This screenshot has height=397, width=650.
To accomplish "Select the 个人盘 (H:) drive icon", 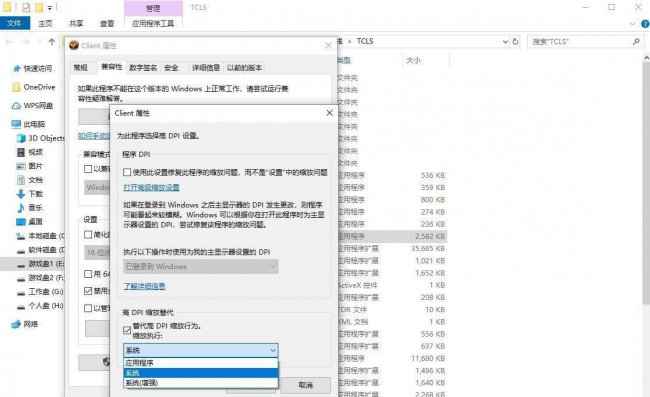I will (21, 306).
